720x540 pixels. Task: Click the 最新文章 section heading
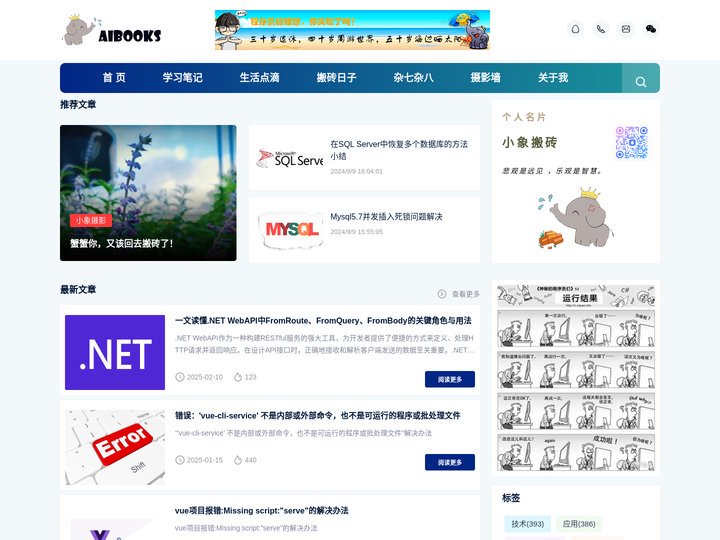(78, 290)
